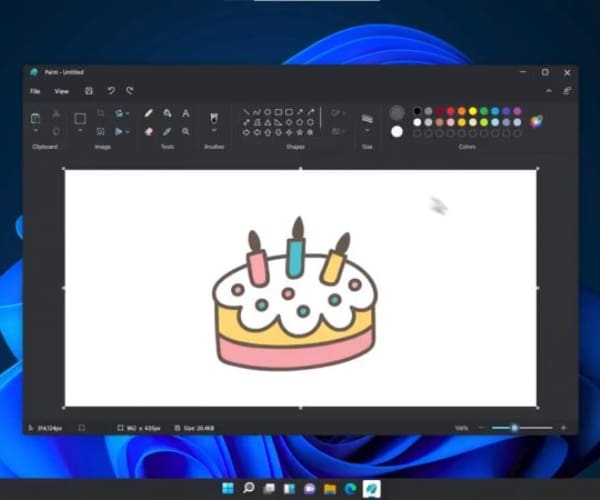
Task: Expand the Brushes dropdown arrow
Action: [214, 131]
